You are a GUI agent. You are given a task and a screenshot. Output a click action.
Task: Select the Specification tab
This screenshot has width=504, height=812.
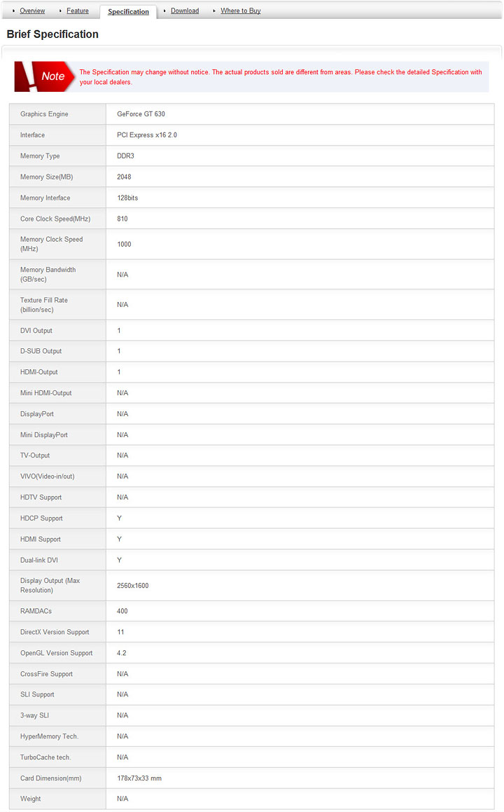tap(128, 12)
